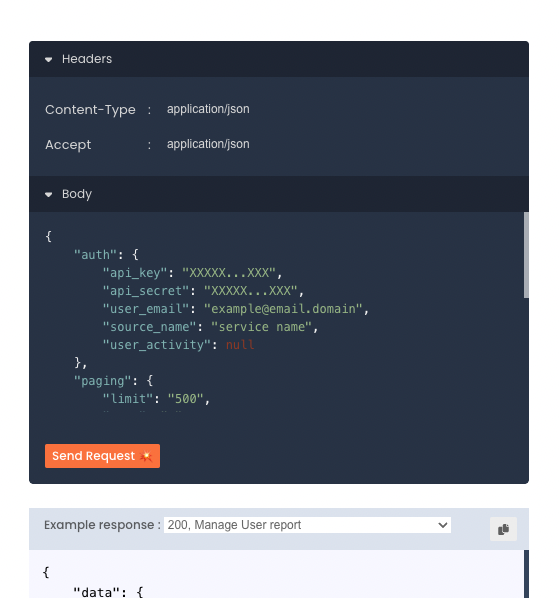This screenshot has height=598, width=559.
Task: Collapse the Body section arrow
Action: point(48,195)
